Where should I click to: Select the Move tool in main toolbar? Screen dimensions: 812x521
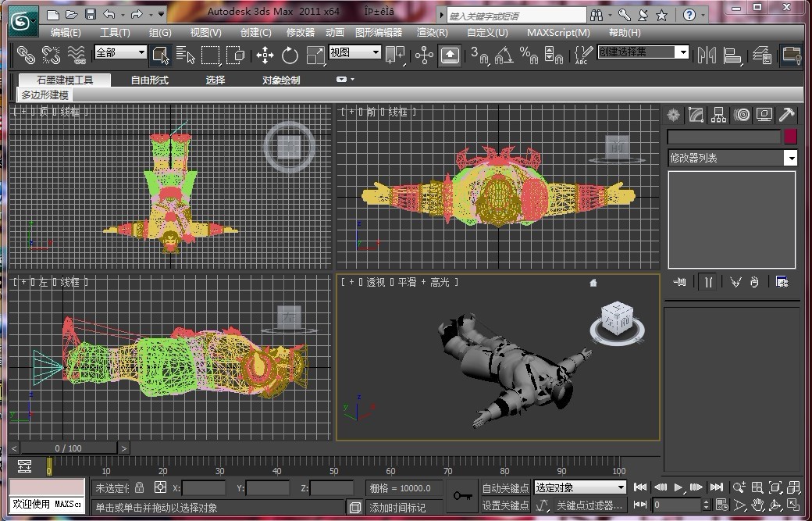265,55
